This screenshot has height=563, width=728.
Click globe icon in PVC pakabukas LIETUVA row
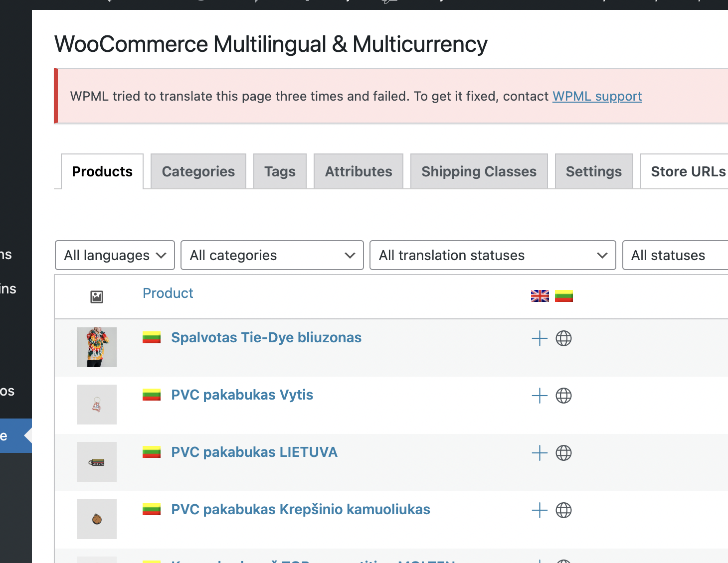coord(563,453)
